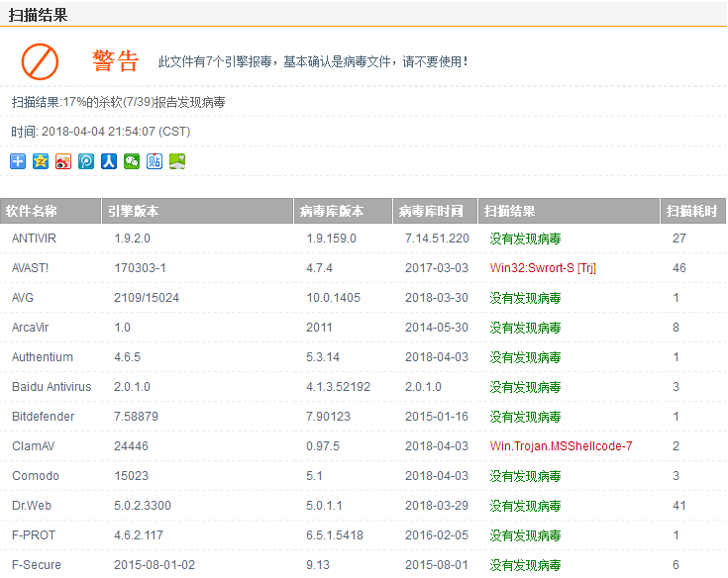Viewport: 728px width, 578px height.
Task: Share result via the WeChat icon
Action: (132, 161)
